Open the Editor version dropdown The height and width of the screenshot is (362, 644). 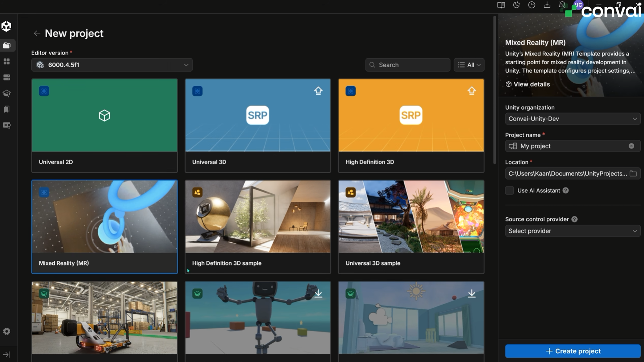pyautogui.click(x=112, y=65)
